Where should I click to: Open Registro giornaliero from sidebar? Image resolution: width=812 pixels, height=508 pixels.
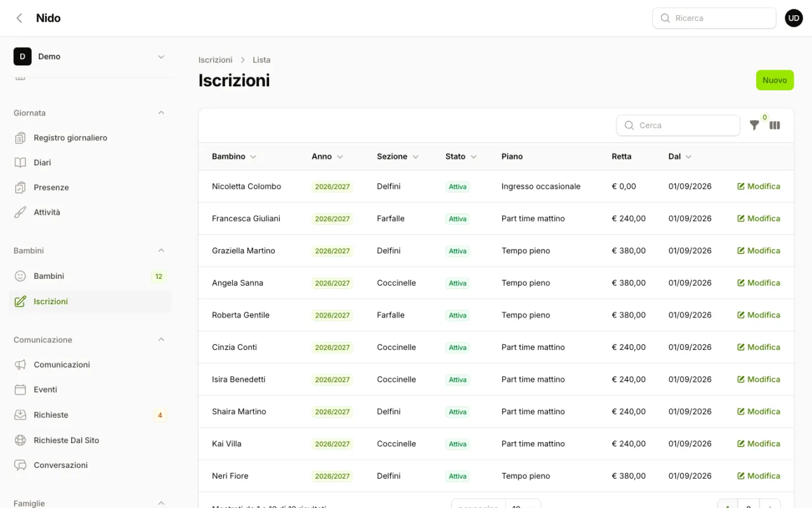(x=90, y=138)
